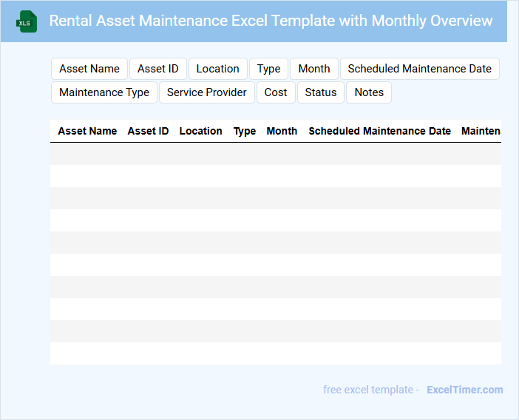This screenshot has height=420, width=519.
Task: Select the Month column header
Action: (282, 131)
